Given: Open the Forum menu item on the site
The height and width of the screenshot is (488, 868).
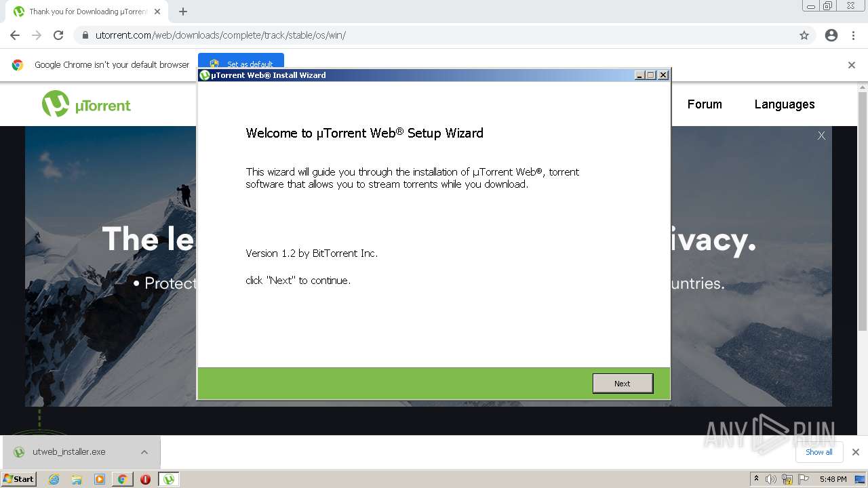Looking at the screenshot, I should 705,104.
